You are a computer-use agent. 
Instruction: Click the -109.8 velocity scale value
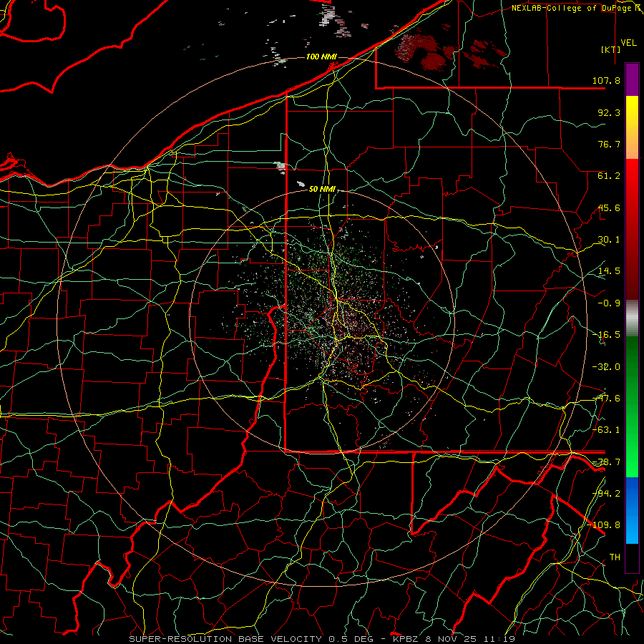[x=603, y=525]
